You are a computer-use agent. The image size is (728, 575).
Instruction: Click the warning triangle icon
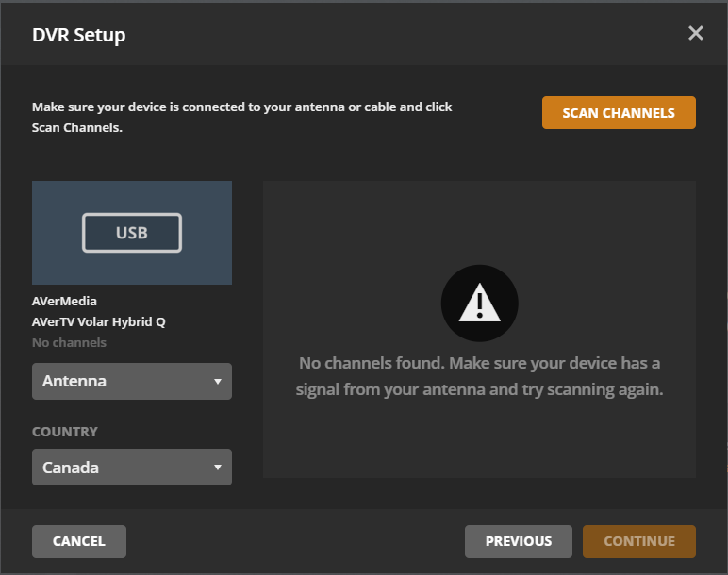tap(480, 304)
